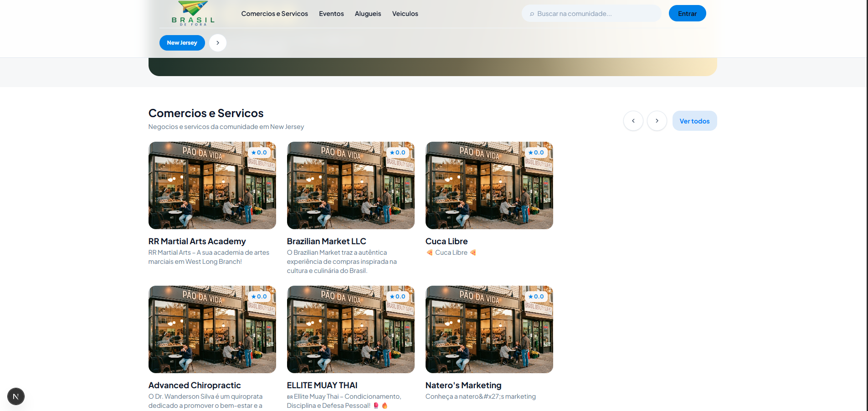
Task: Click the search magnifier icon
Action: (532, 14)
